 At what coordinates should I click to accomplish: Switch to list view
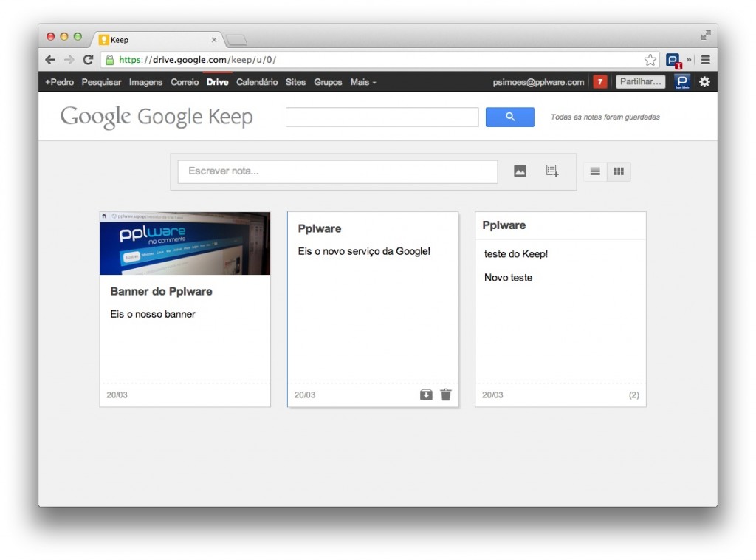[x=595, y=171]
